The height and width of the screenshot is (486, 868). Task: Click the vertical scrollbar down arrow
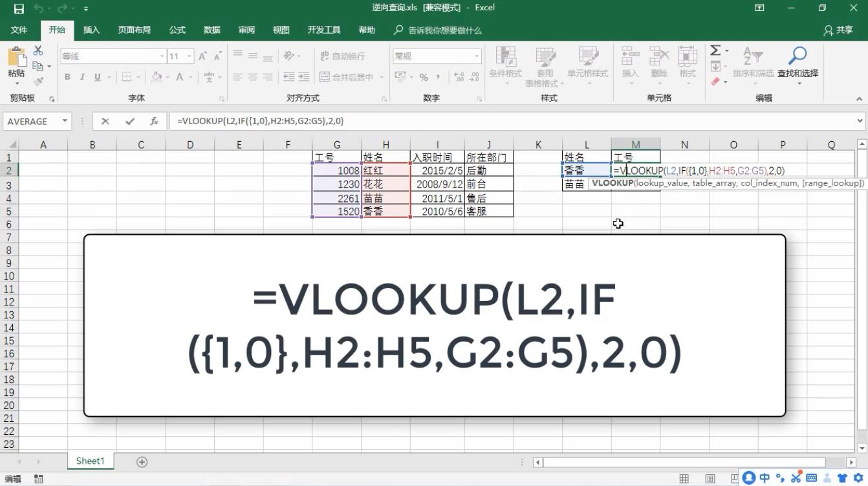pos(862,448)
